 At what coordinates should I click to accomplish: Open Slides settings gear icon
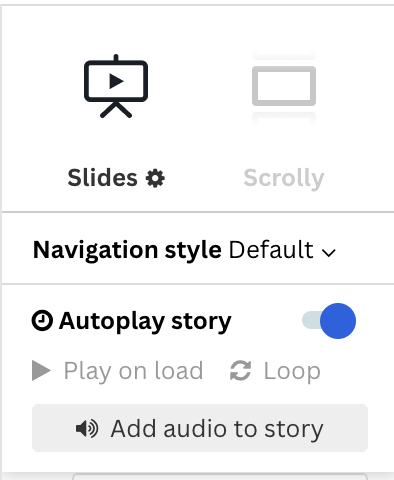point(155,178)
